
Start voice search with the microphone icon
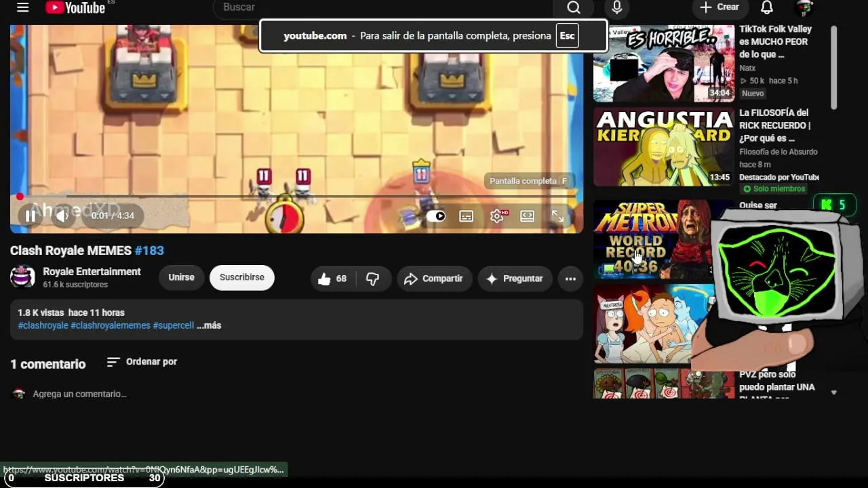(x=616, y=7)
